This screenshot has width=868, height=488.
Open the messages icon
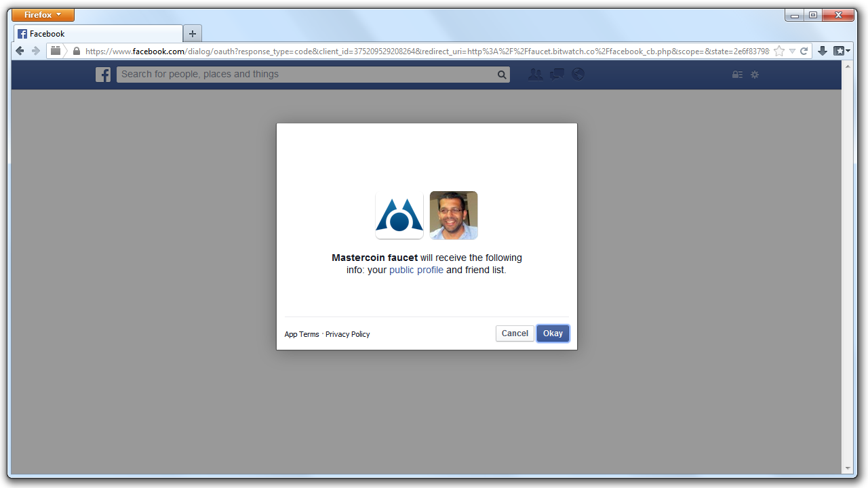pyautogui.click(x=557, y=75)
